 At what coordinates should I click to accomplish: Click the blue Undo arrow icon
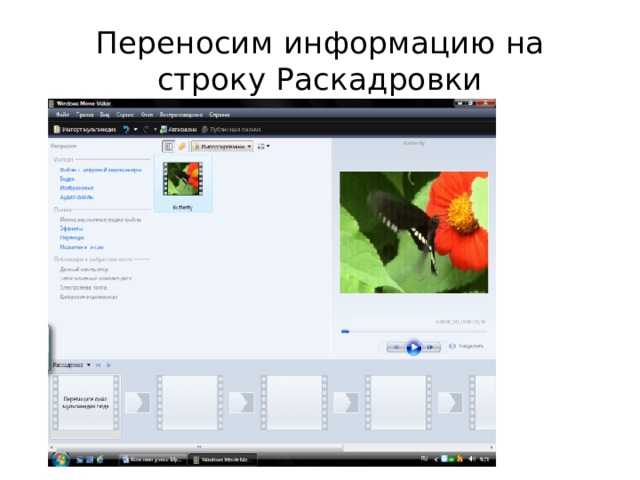126,129
